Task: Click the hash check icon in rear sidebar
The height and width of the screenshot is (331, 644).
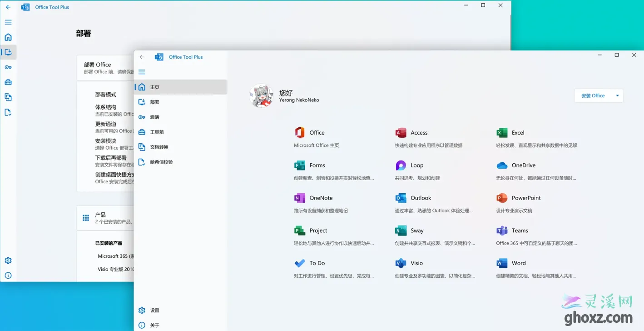Action: [8, 112]
